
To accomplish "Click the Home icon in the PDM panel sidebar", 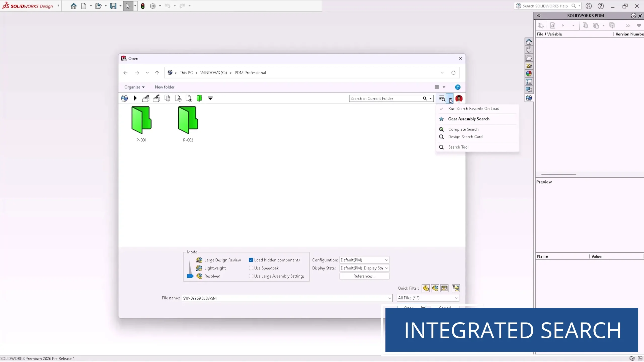I will 529,41.
